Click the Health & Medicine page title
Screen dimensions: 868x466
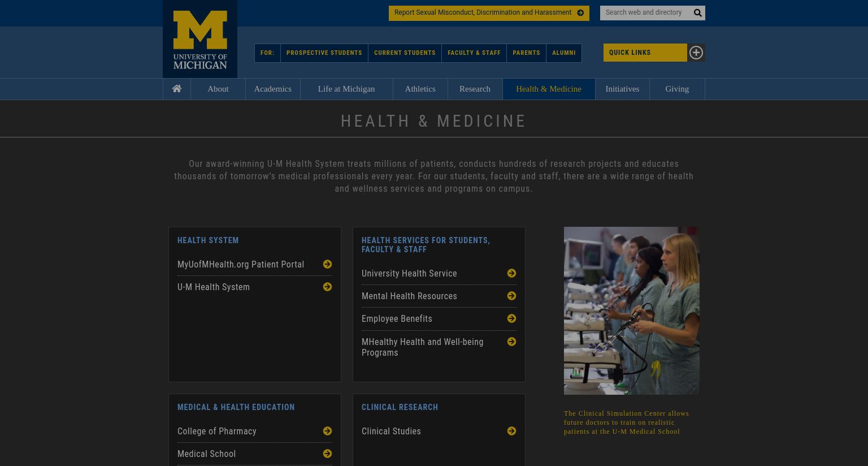[x=434, y=121]
